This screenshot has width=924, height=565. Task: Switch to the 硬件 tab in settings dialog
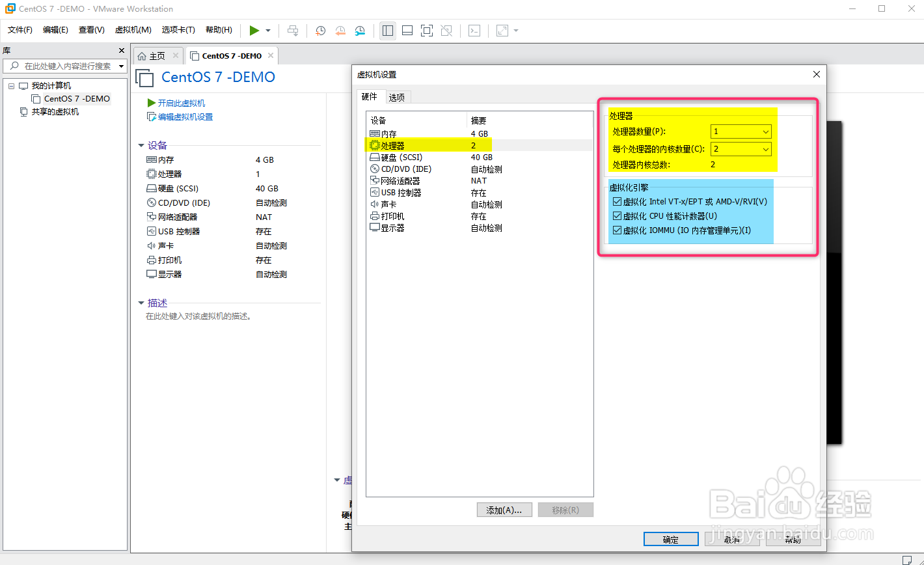369,96
